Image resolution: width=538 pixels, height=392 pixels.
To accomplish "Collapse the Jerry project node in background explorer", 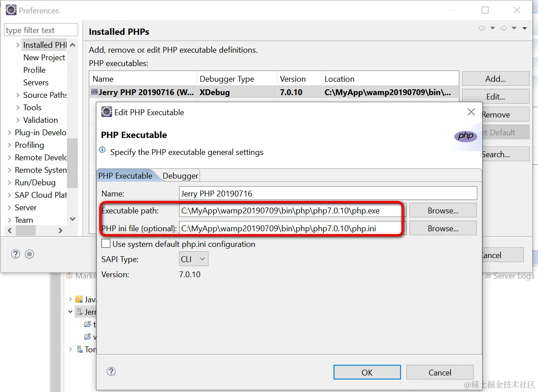I will 71,312.
